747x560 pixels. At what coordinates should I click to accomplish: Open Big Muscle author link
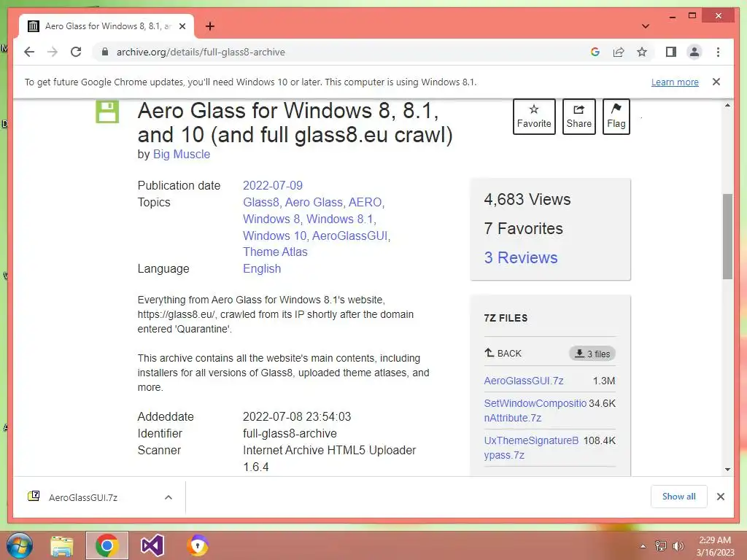pyautogui.click(x=182, y=155)
